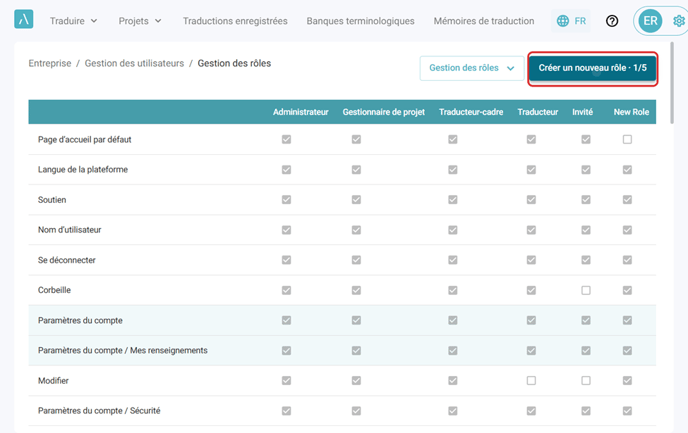Click the Traducteur column header

(x=538, y=112)
